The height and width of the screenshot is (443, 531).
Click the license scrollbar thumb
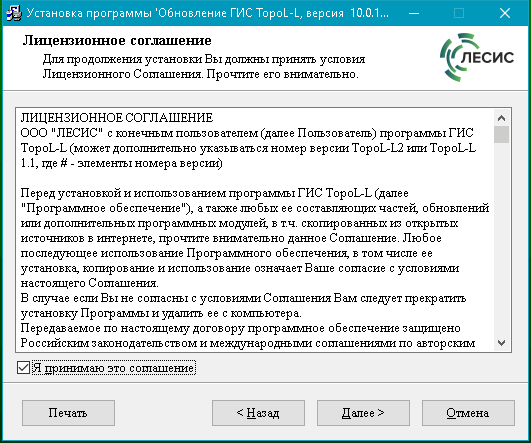tap(501, 134)
